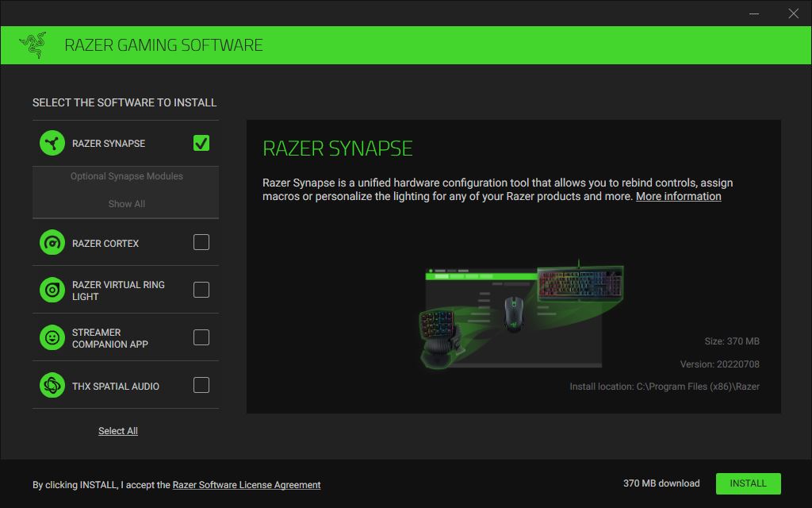This screenshot has height=508, width=812.
Task: Click the Optional Synapse Modules label
Action: (x=127, y=176)
